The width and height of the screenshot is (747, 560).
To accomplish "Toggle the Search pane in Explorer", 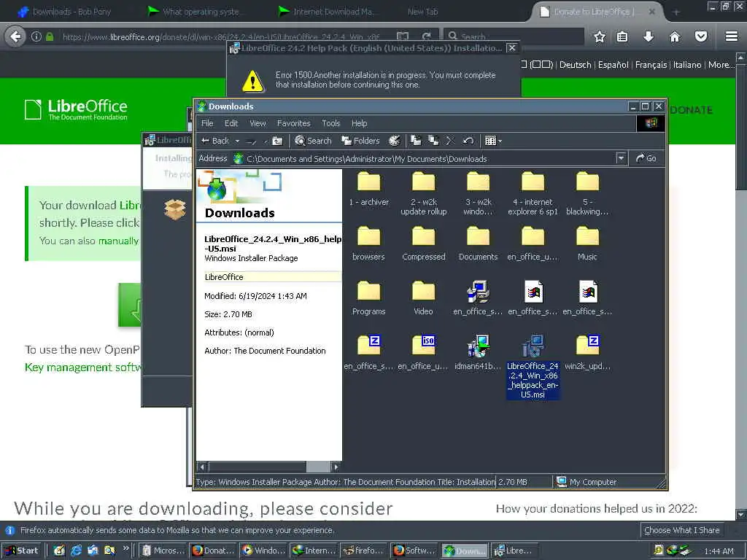I will 313,141.
